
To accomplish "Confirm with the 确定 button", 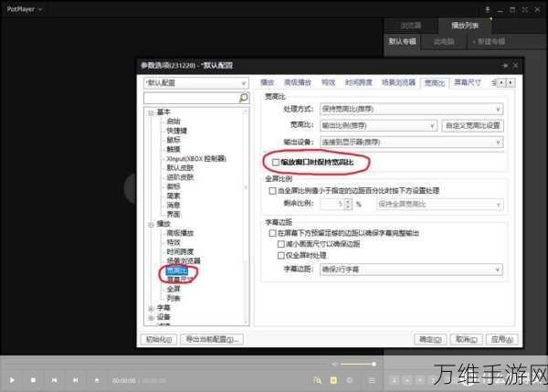I will pos(430,339).
